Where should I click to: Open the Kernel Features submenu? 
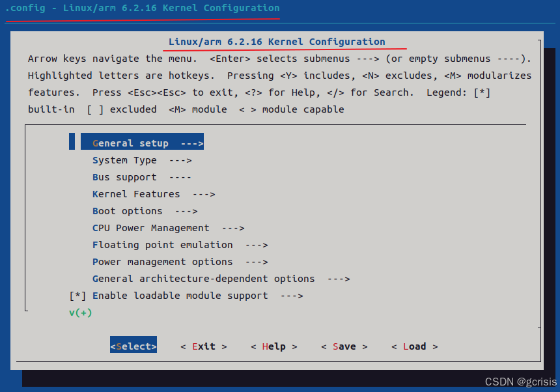click(154, 194)
